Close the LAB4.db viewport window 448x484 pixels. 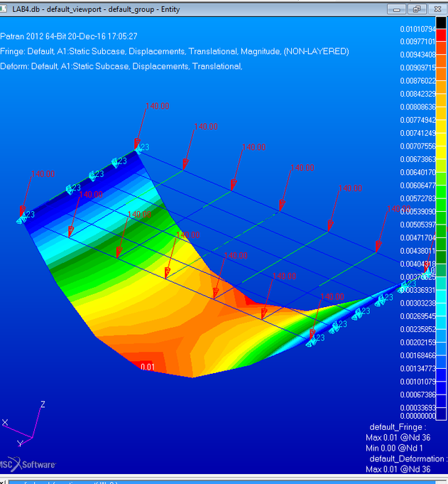(x=437, y=9)
